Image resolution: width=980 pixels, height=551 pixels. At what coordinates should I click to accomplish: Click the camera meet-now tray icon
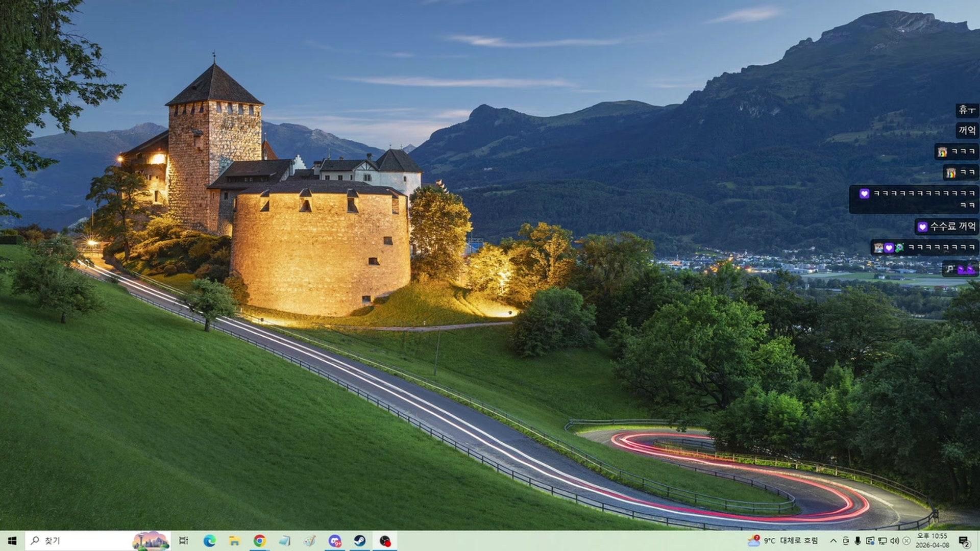coord(846,541)
